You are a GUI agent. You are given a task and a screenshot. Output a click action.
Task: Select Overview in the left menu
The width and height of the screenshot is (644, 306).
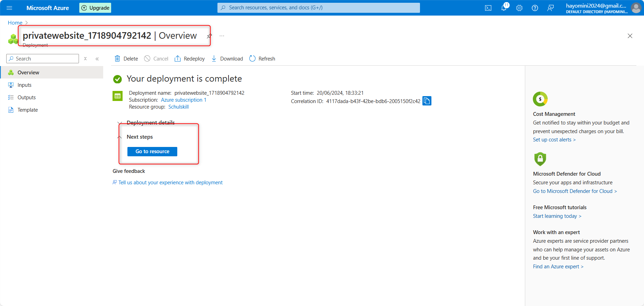(x=52, y=72)
